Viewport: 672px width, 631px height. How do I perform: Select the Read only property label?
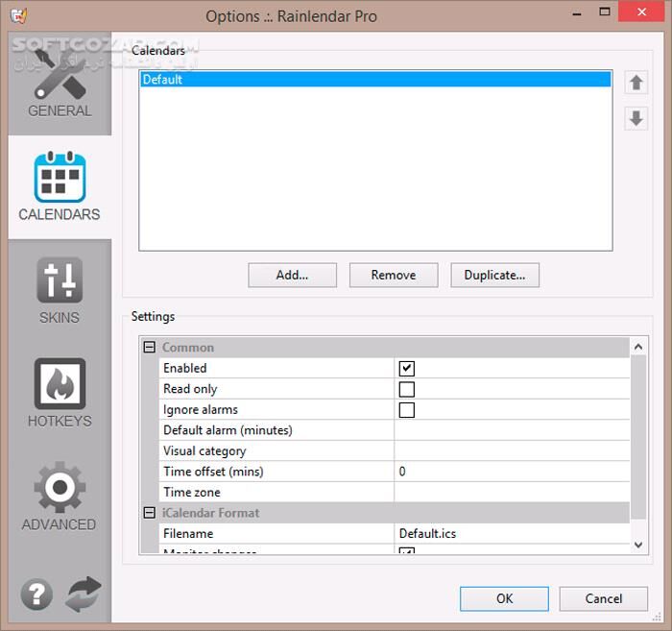[190, 389]
